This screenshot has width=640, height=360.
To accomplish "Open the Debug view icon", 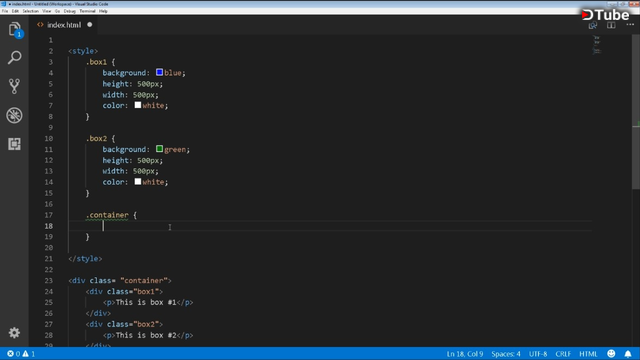I will point(15,115).
